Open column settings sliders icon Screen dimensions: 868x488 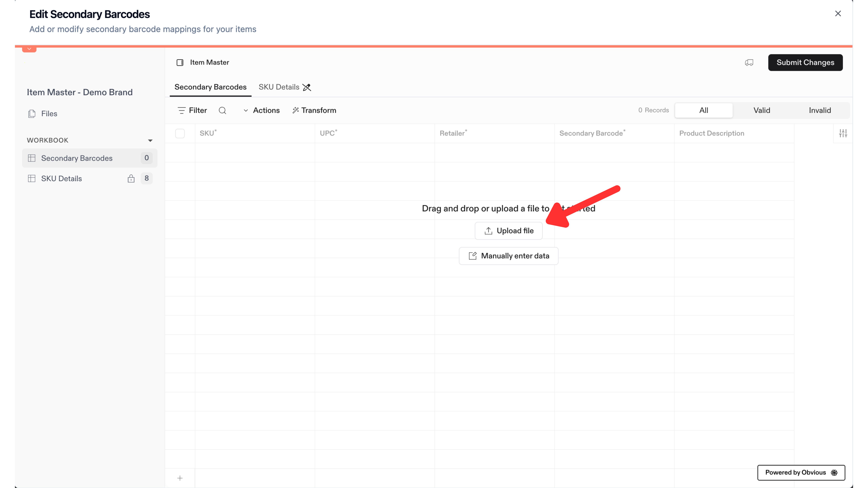coord(843,133)
